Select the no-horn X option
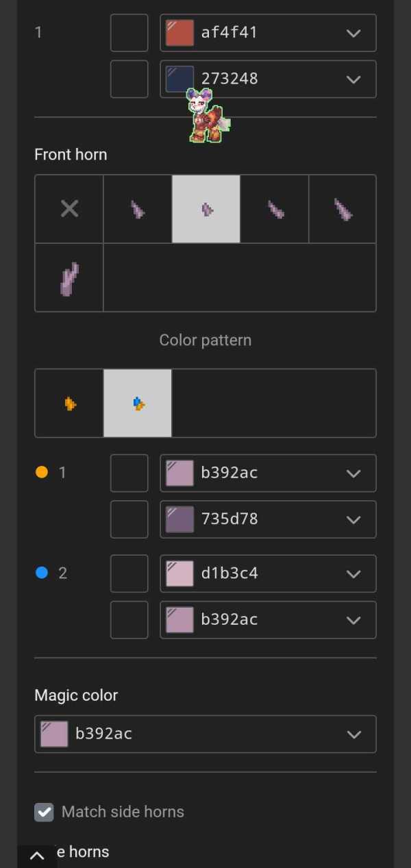Viewport: 411px width, 868px height. click(x=69, y=209)
